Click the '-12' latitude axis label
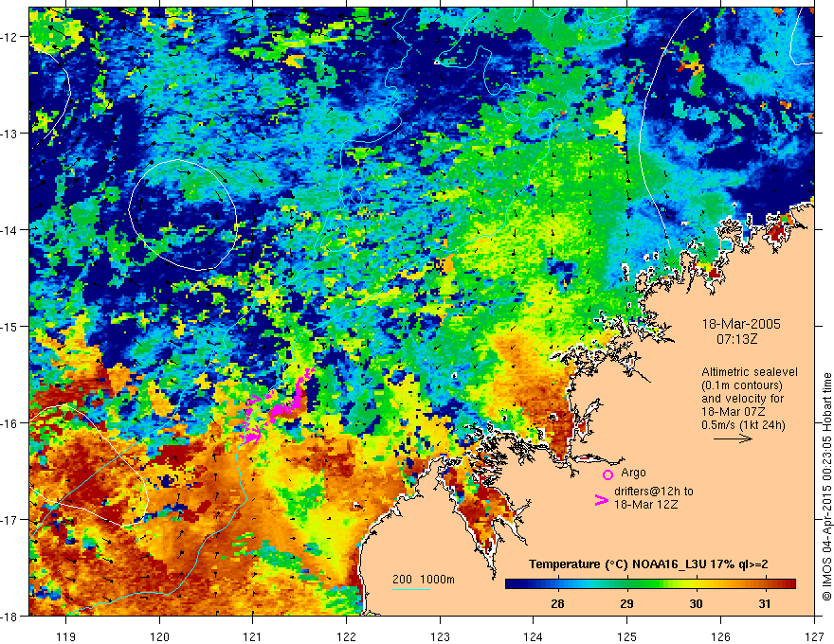 point(10,37)
